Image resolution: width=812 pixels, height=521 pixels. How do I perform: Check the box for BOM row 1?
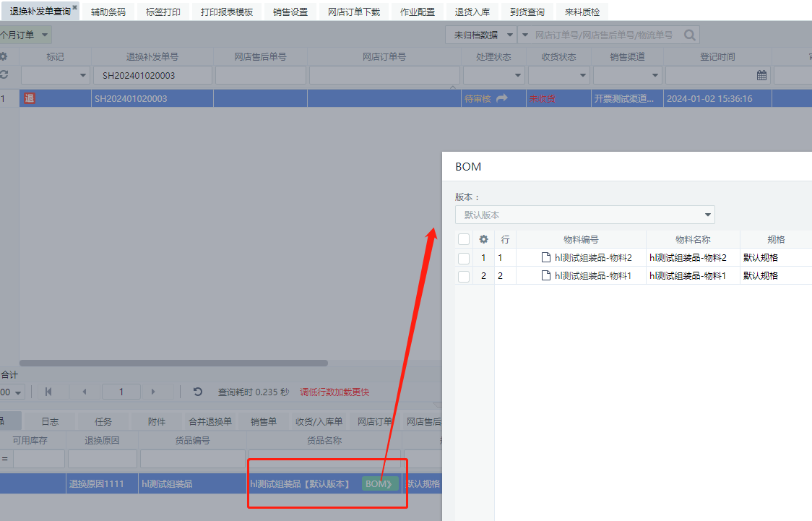464,258
